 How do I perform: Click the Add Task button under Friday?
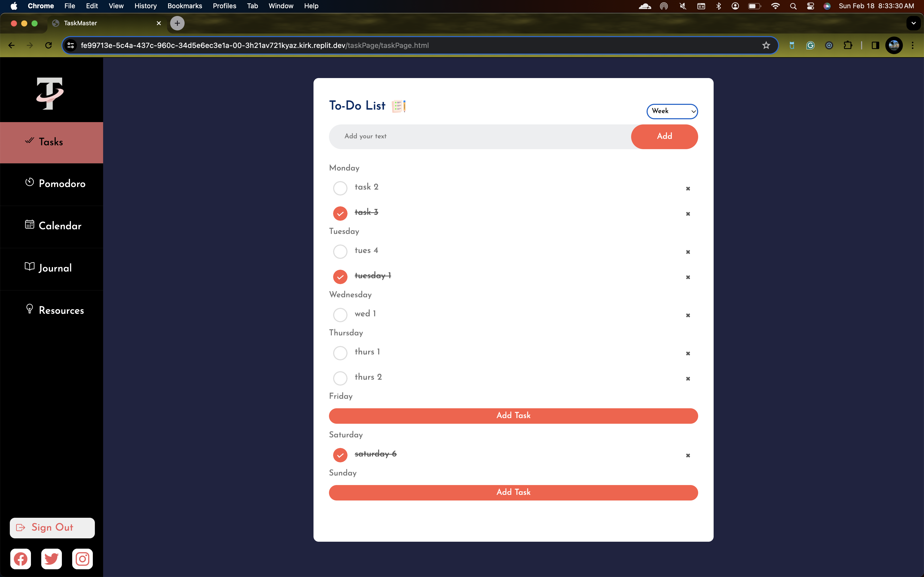[x=513, y=415]
